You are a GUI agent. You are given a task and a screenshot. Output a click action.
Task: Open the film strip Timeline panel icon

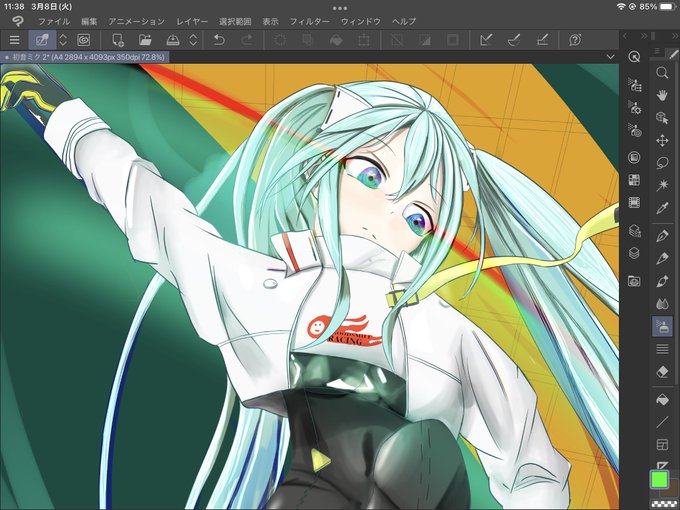(634, 202)
